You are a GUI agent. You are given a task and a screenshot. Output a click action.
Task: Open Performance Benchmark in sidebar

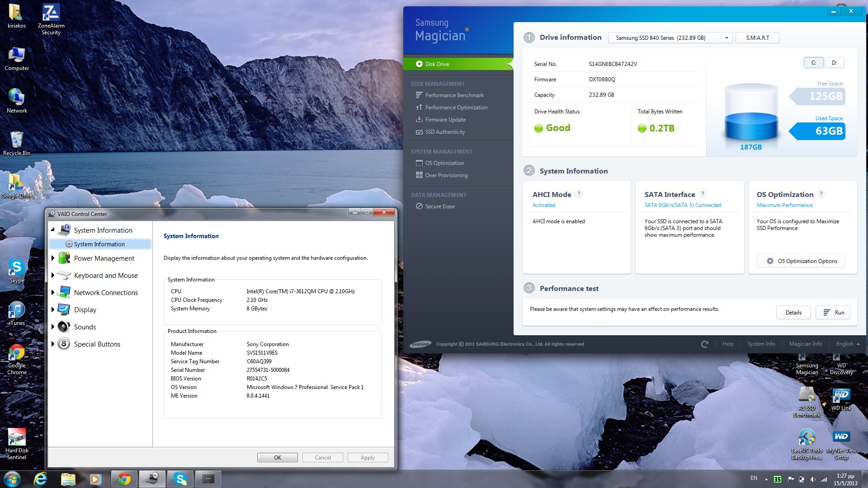[454, 95]
